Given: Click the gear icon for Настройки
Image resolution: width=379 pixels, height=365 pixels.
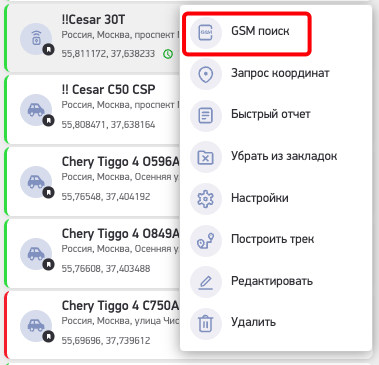Looking at the screenshot, I should click(x=206, y=199).
